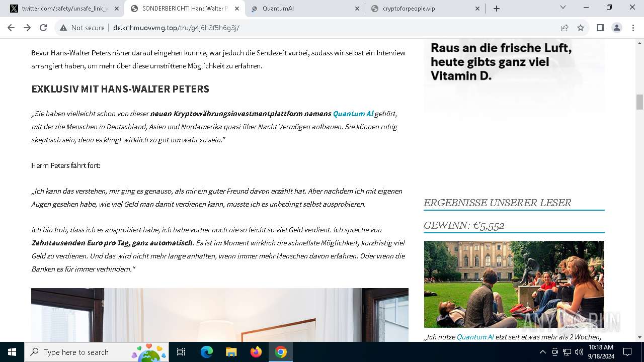Image resolution: width=644 pixels, height=362 pixels.
Task: Open the Quantum AI link in reader comment
Action: tap(475, 337)
